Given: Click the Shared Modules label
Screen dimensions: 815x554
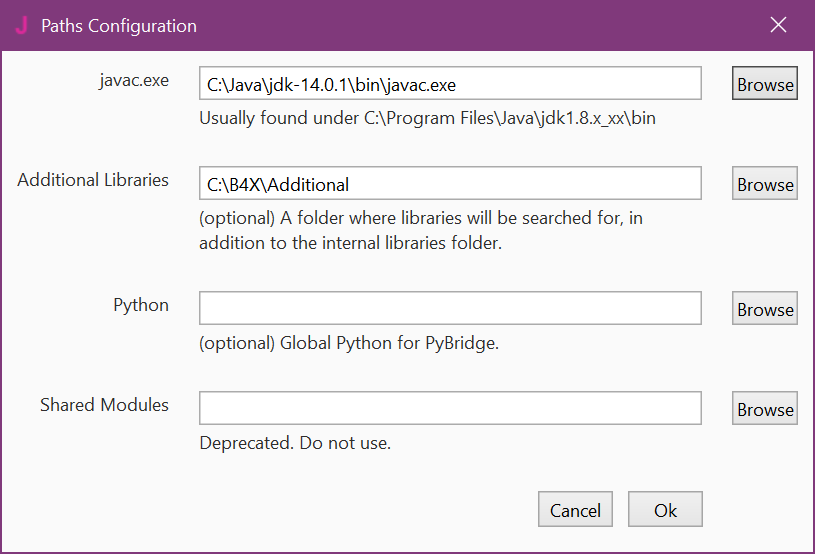Looking at the screenshot, I should point(104,405).
